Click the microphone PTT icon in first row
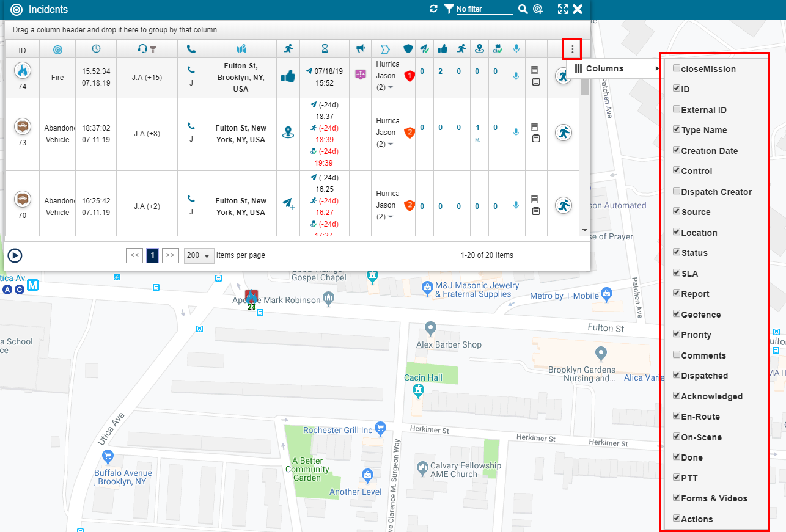The image size is (786, 532). pyautogui.click(x=516, y=76)
